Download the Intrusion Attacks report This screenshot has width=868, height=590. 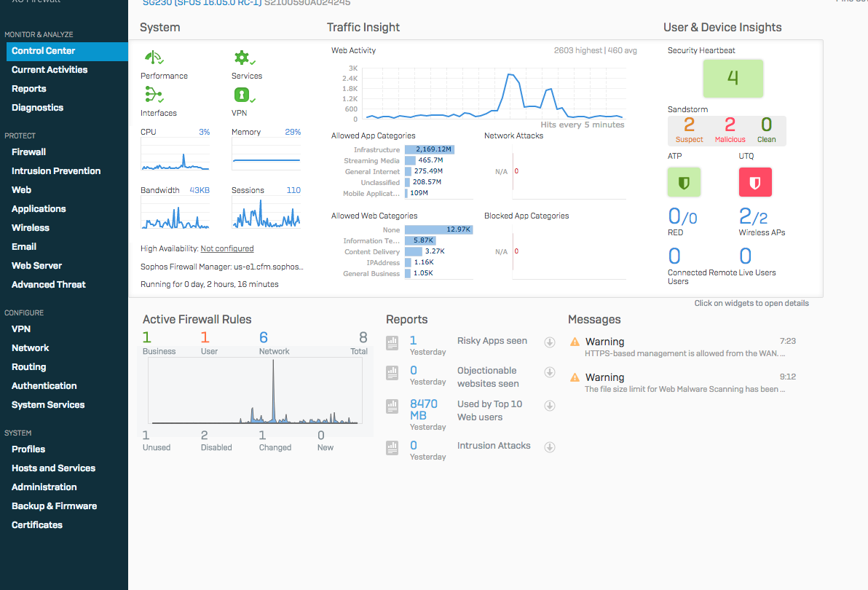[550, 447]
